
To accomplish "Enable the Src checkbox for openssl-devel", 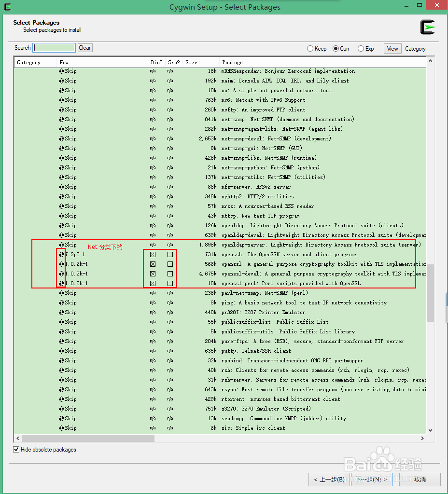I will pyautogui.click(x=170, y=274).
